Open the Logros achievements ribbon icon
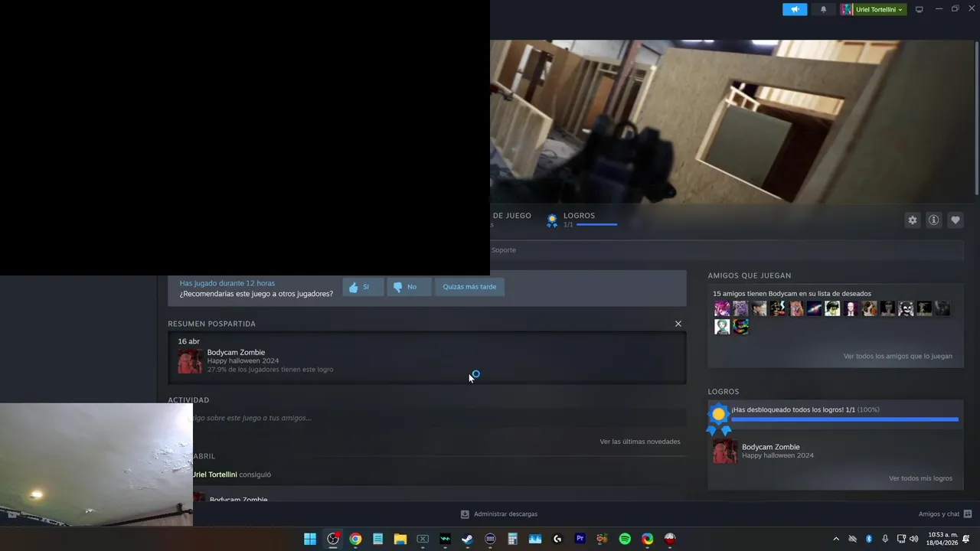Viewport: 980px width, 551px height. [x=551, y=220]
